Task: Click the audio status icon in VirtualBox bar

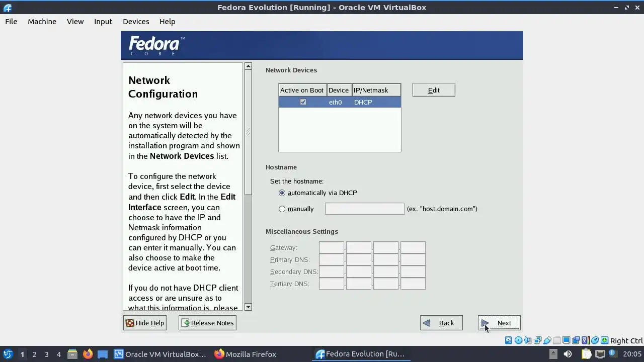Action: (x=528, y=340)
